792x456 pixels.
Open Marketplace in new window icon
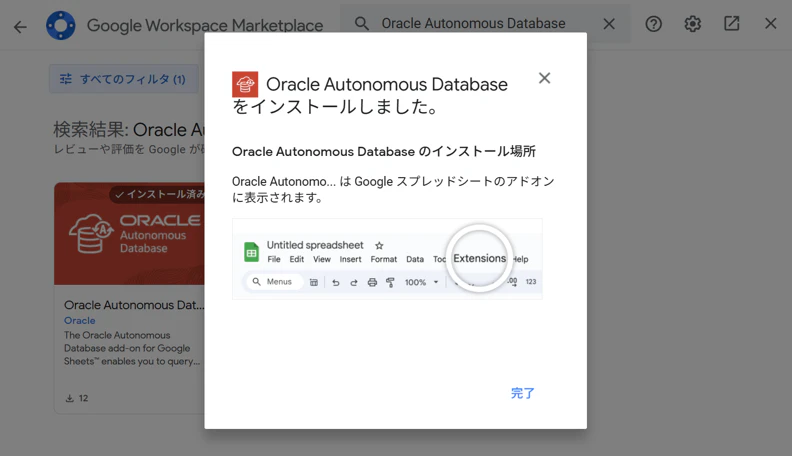731,23
